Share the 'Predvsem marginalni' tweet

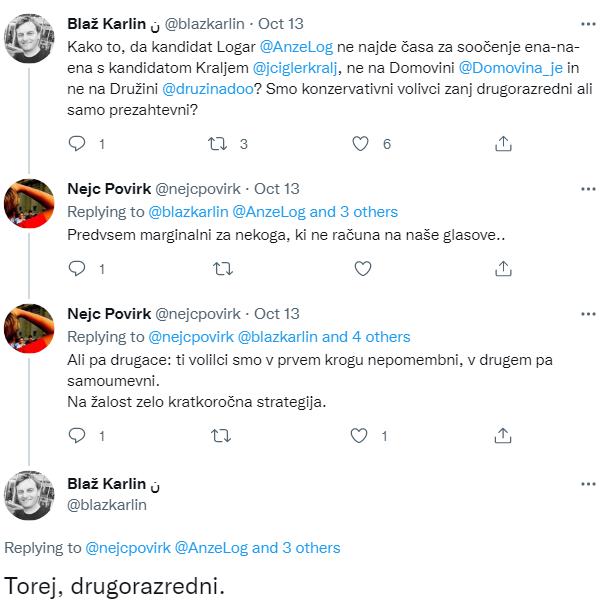click(504, 268)
